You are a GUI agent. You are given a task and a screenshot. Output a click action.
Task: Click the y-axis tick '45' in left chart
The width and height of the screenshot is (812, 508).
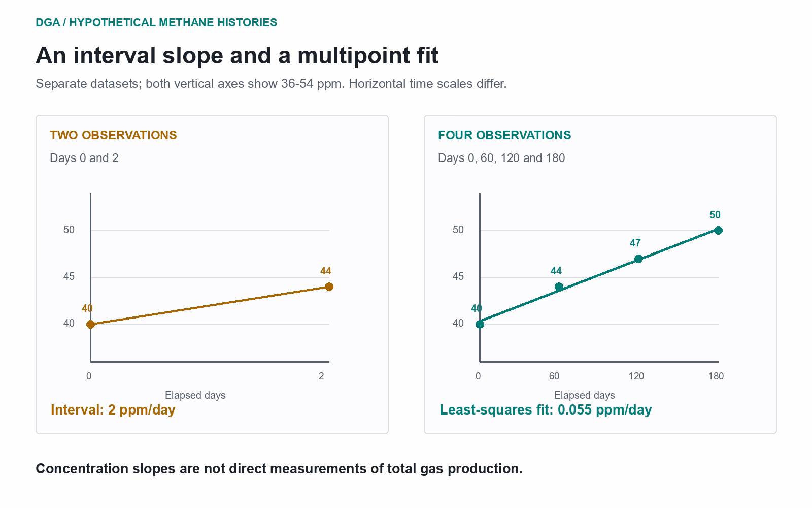pyautogui.click(x=69, y=276)
